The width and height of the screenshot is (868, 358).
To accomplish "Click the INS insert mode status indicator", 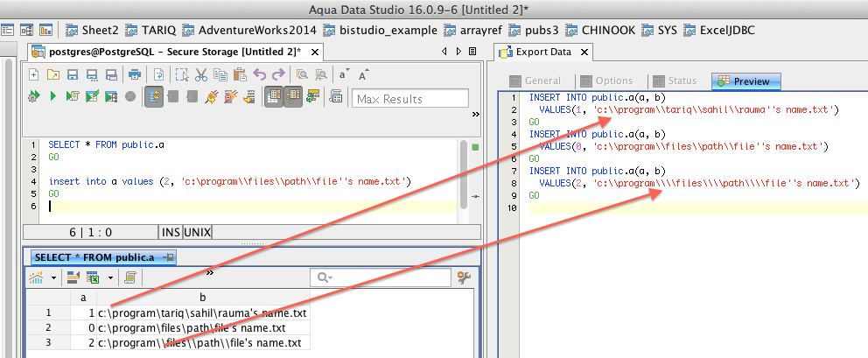I will click(171, 232).
